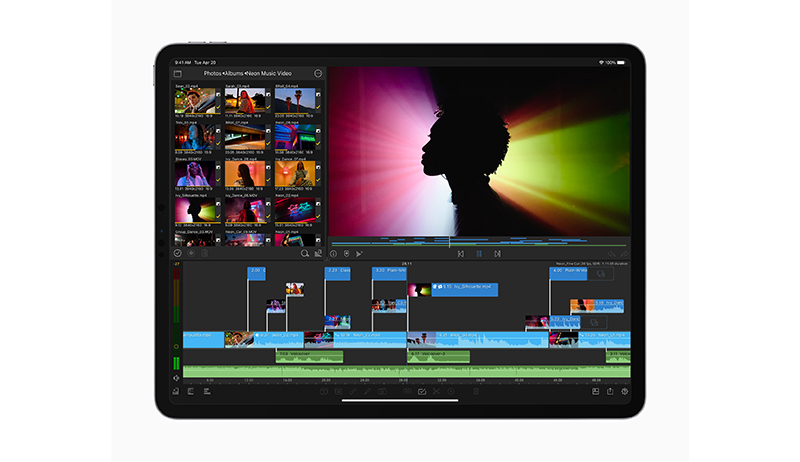
Task: Delete clip using timeline trash icon
Action: pyautogui.click(x=476, y=392)
